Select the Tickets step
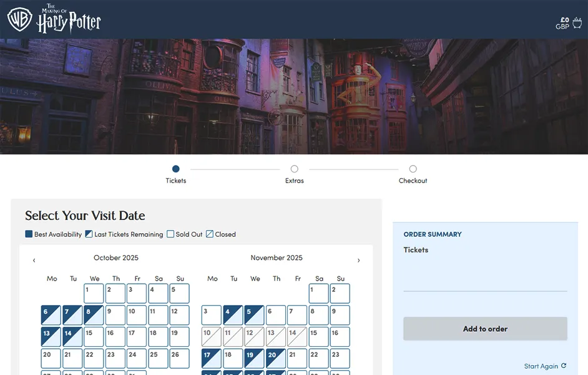588x375 pixels. (176, 169)
